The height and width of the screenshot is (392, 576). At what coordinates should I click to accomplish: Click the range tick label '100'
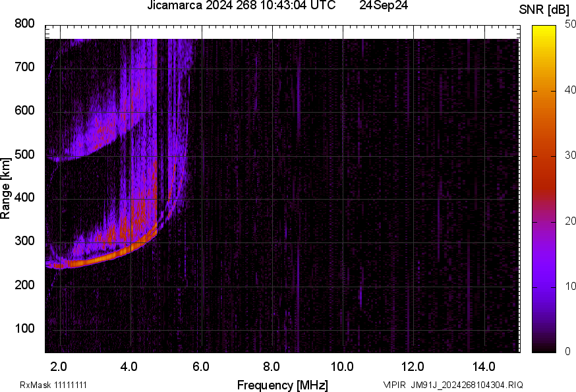(24, 329)
